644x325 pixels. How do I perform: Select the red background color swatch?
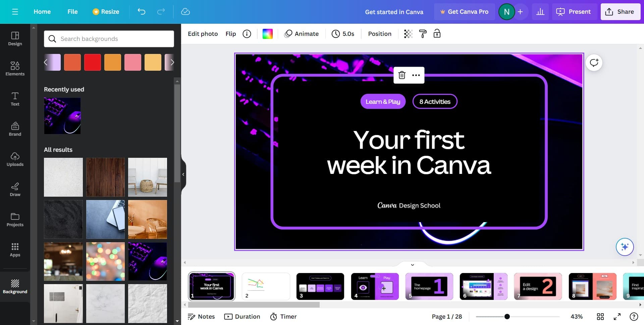93,62
